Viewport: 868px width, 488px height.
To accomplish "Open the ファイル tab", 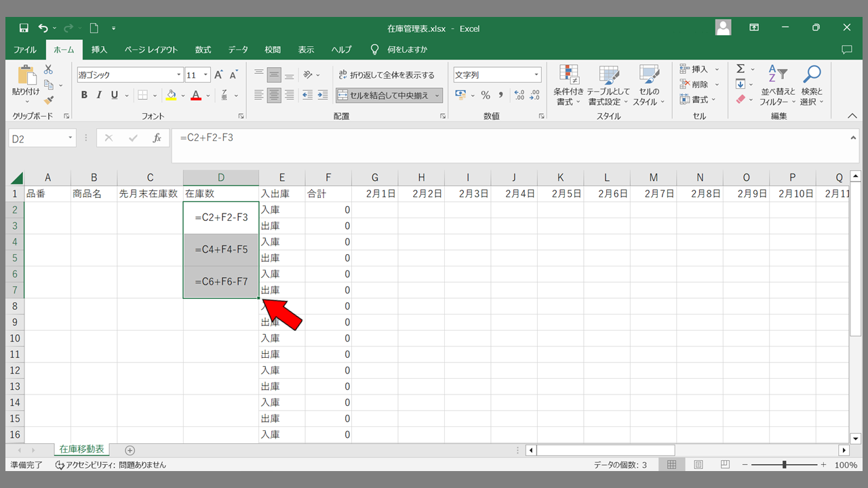I will (x=25, y=49).
